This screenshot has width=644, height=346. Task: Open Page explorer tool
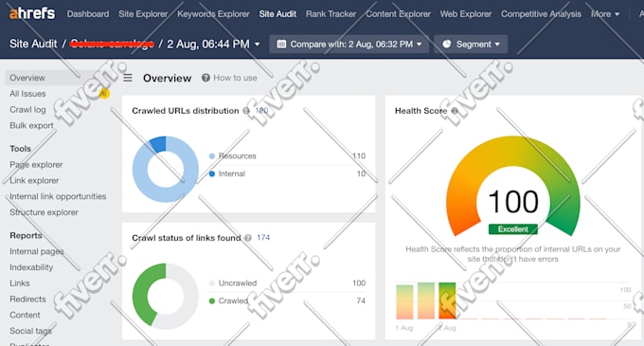36,164
